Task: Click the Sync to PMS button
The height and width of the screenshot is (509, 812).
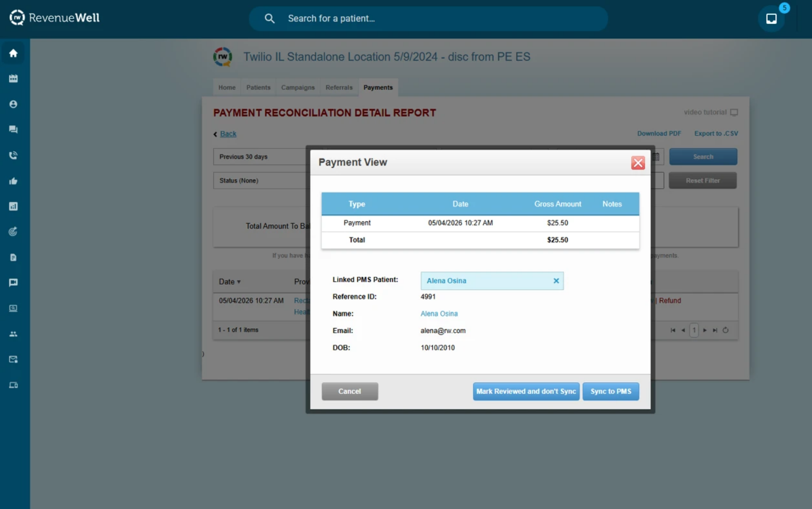Action: tap(610, 392)
